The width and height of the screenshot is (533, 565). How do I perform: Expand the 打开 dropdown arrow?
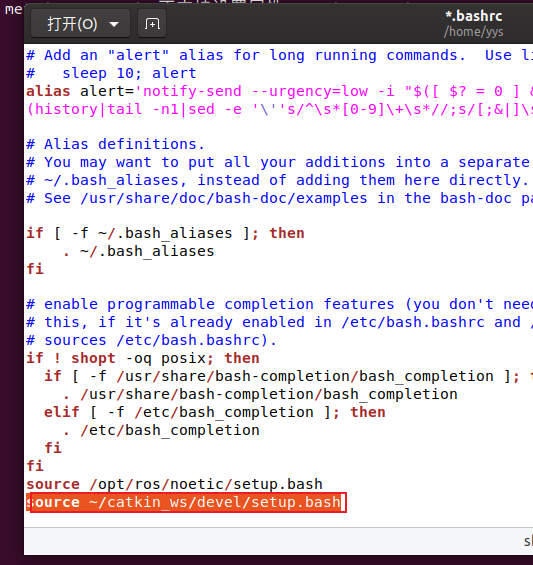click(x=114, y=24)
